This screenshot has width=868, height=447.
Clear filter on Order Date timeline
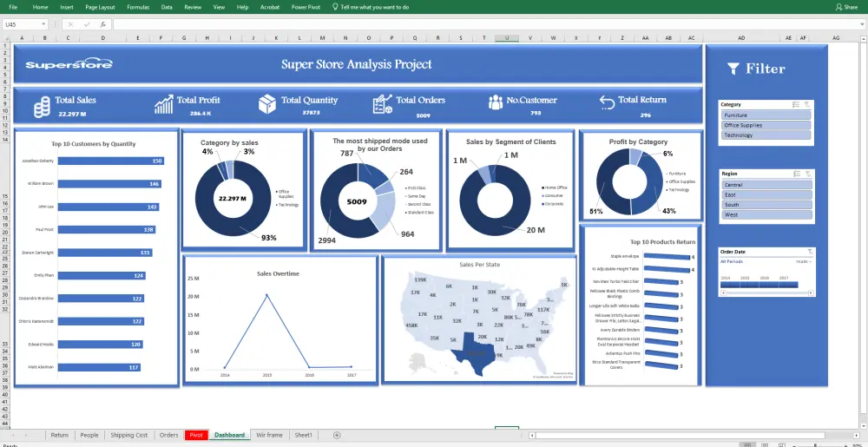810,252
